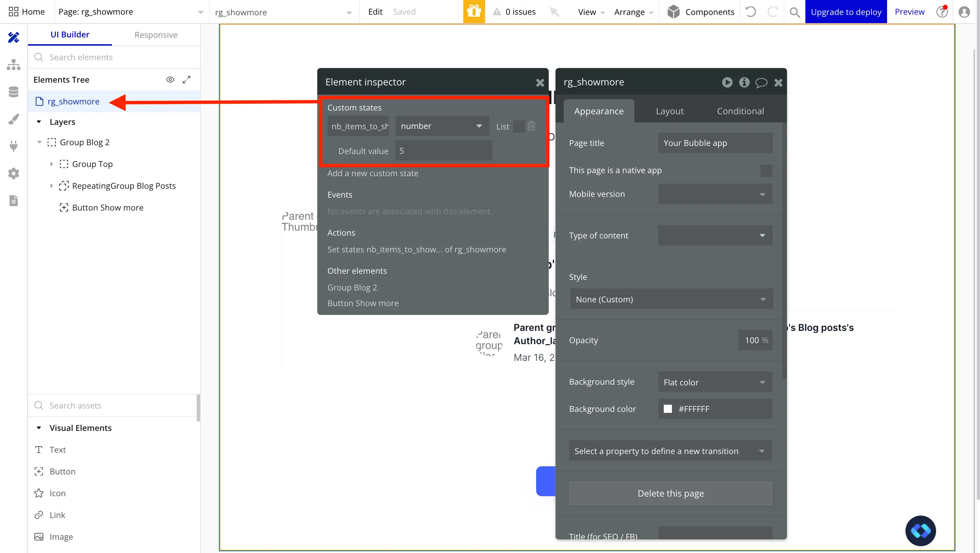The width and height of the screenshot is (980, 553).
Task: Open the search magnifier in top bar
Action: (794, 12)
